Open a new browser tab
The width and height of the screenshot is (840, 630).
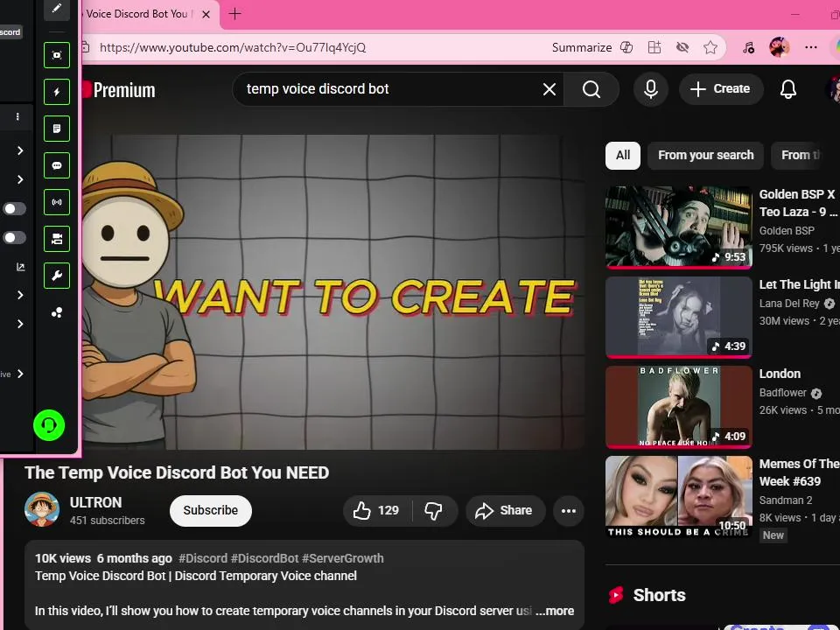[234, 14]
